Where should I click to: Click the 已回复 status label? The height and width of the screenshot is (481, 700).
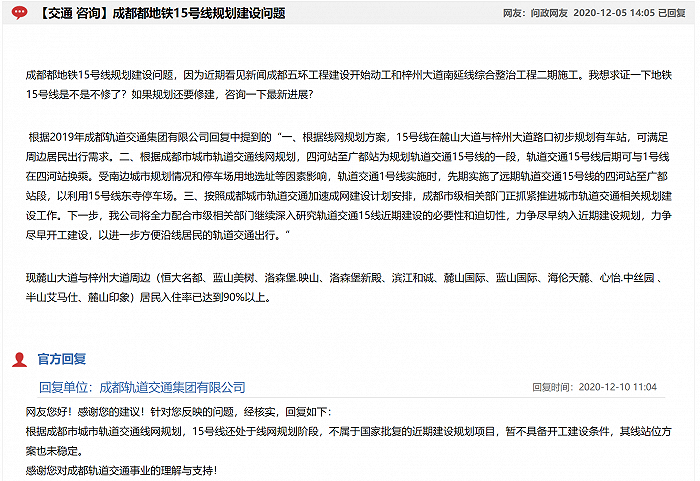[672, 13]
